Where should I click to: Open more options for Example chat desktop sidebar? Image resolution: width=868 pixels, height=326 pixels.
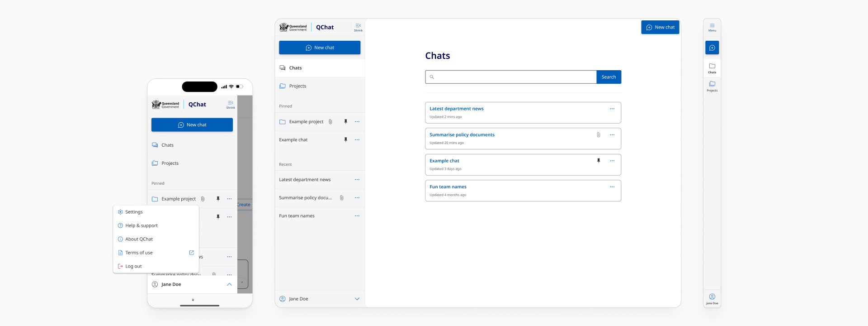(357, 140)
